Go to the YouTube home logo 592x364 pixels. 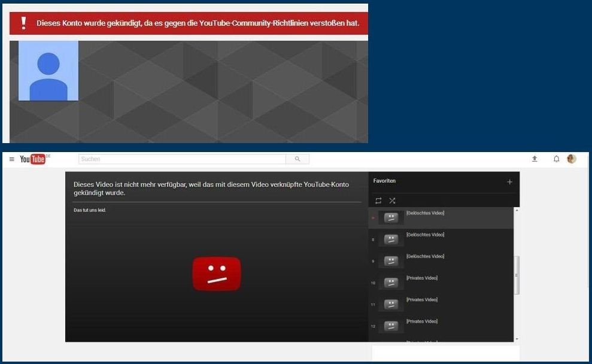pyautogui.click(x=33, y=159)
